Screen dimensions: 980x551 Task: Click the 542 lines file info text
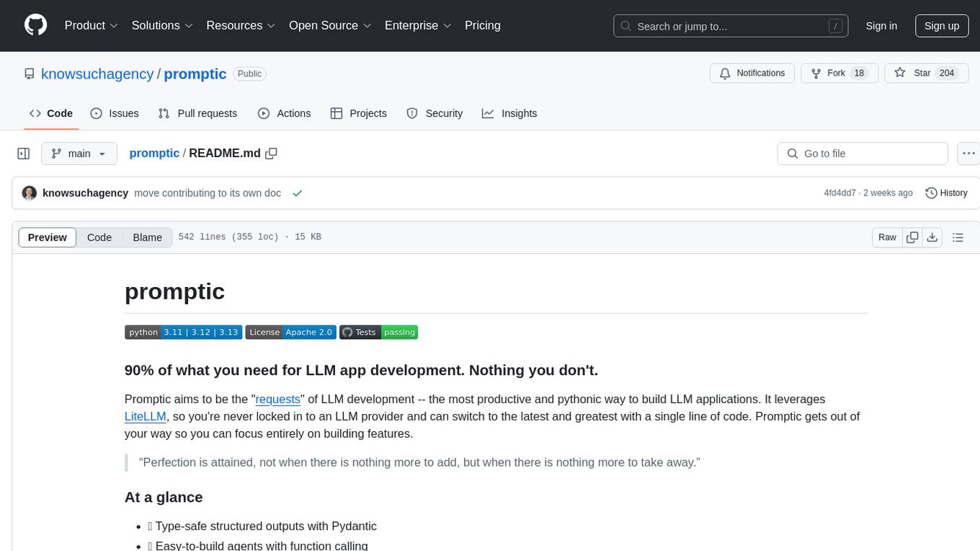[249, 237]
